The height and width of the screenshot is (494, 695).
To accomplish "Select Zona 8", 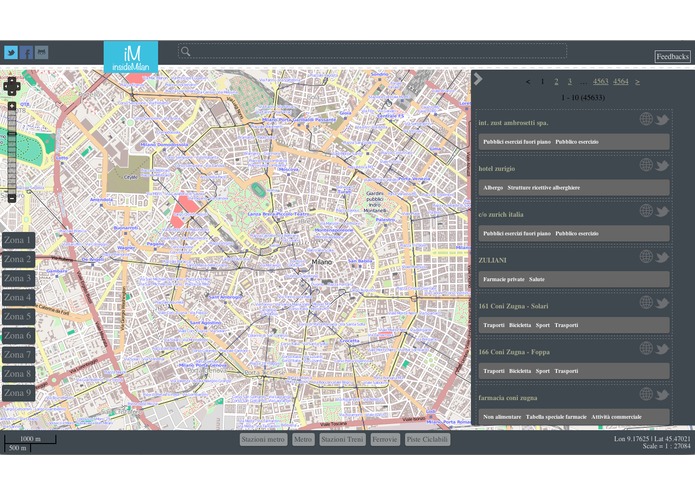I will [18, 374].
